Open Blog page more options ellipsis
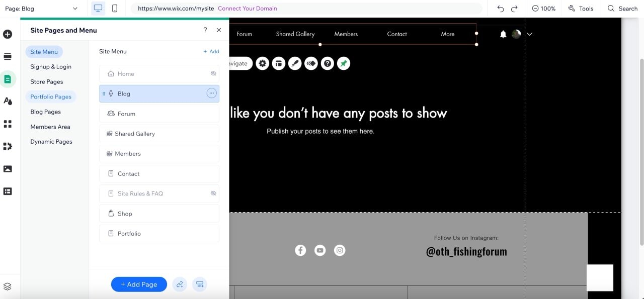 pyautogui.click(x=211, y=93)
